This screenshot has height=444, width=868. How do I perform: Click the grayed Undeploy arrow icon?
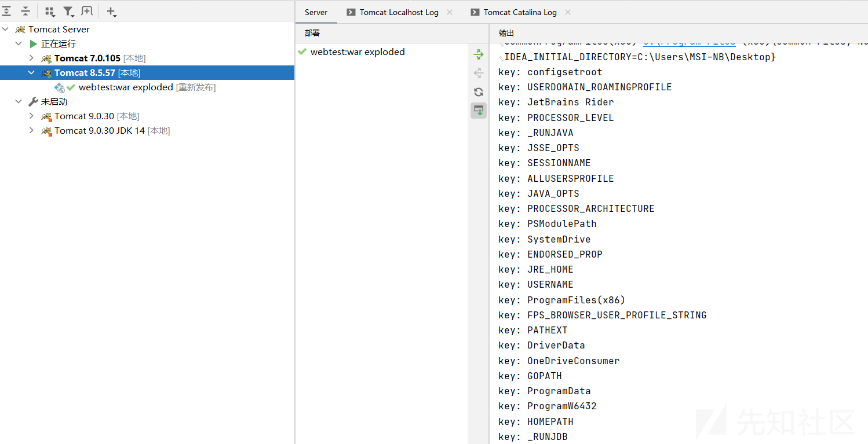[x=479, y=73]
